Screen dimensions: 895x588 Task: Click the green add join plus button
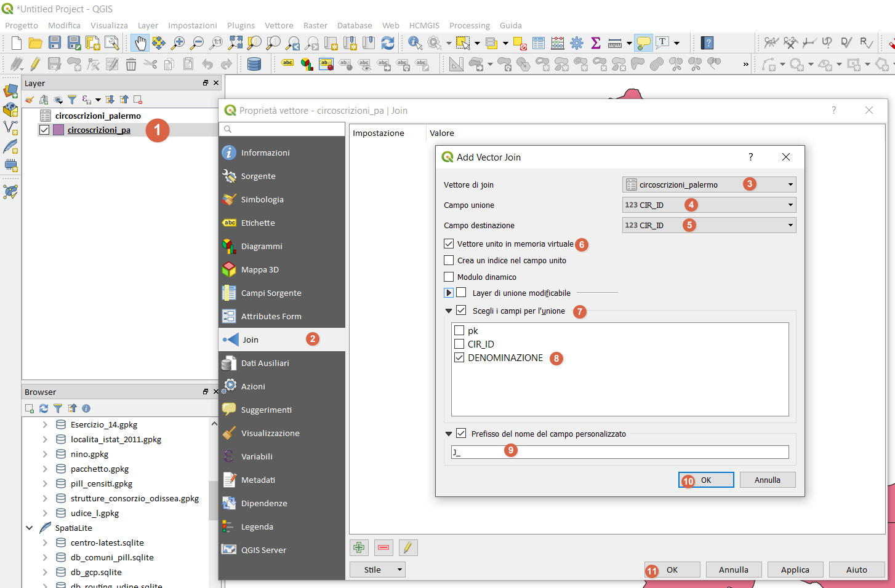click(x=359, y=547)
